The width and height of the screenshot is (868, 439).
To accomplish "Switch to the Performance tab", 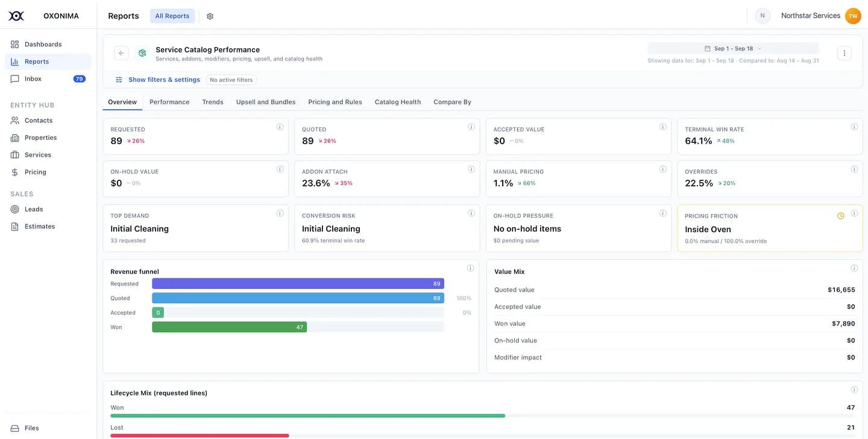I will click(169, 102).
